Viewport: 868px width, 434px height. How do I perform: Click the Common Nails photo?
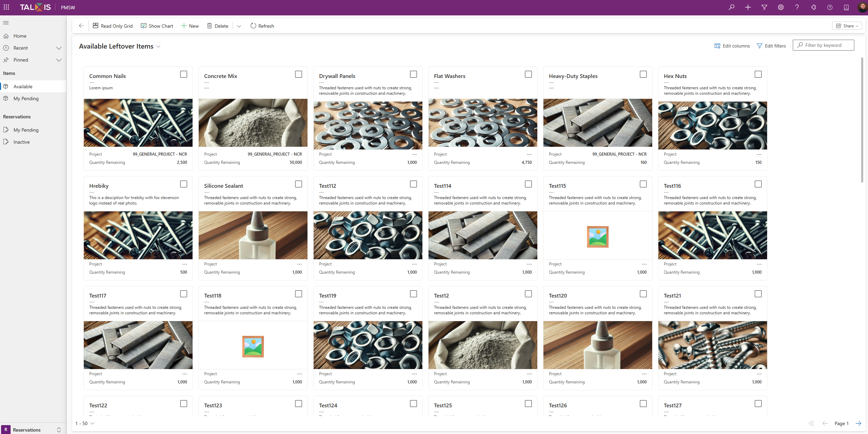[138, 123]
